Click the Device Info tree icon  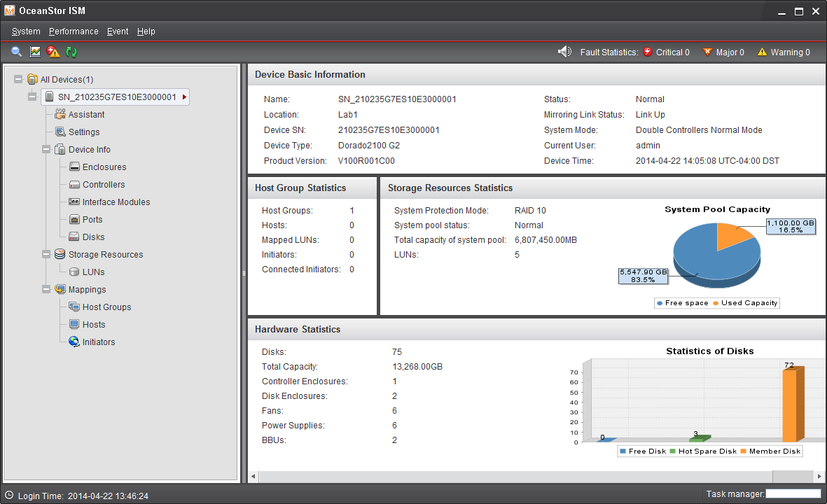60,149
